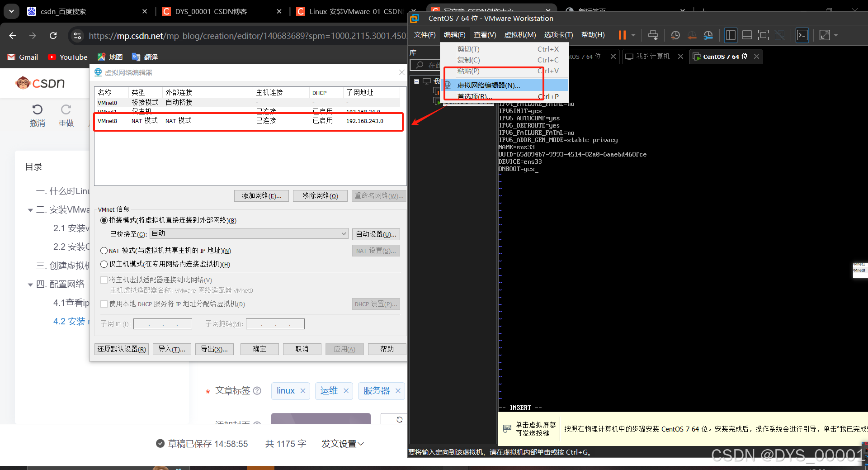Select 虚拟网络编辑器(N)... menu entry

coord(505,85)
